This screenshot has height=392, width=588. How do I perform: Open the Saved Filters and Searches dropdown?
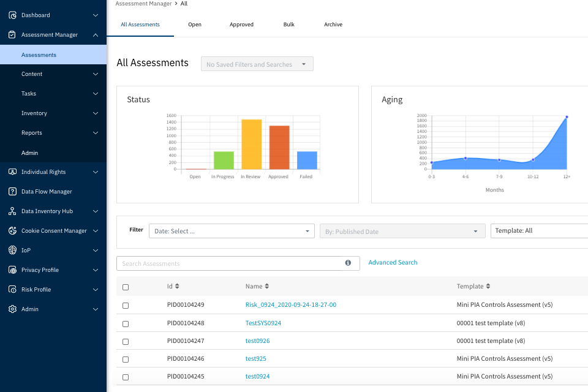coord(257,64)
